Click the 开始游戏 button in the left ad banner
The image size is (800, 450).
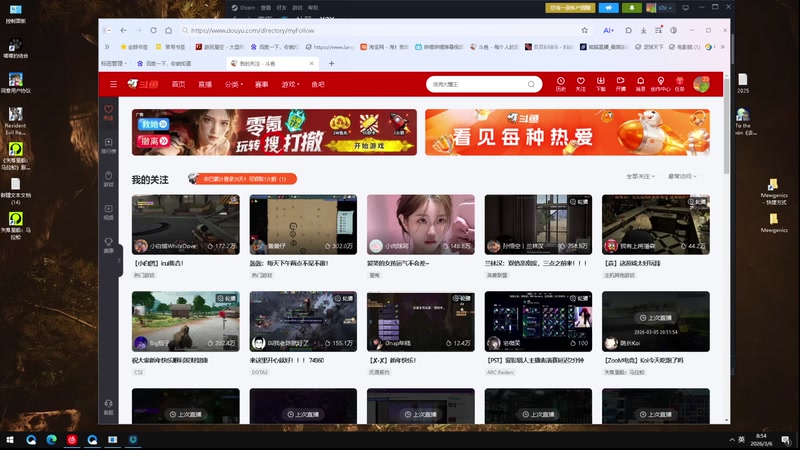click(x=369, y=146)
